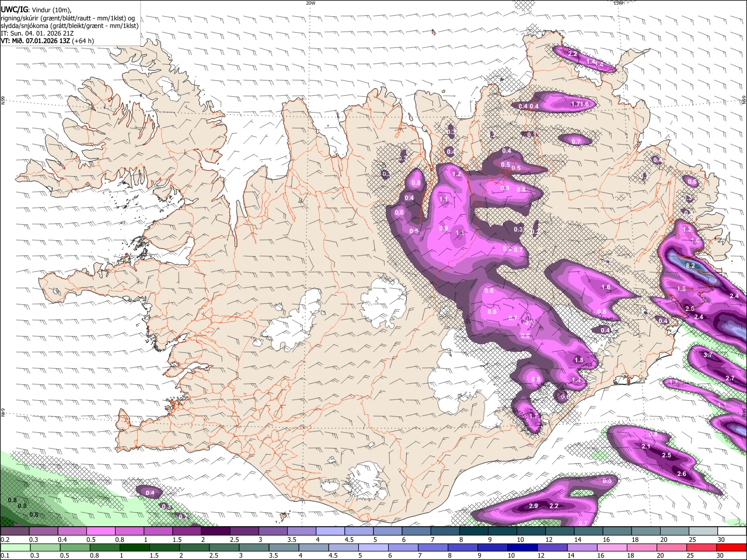Select the pale grey 25–30 snow scale swatch

[702, 531]
